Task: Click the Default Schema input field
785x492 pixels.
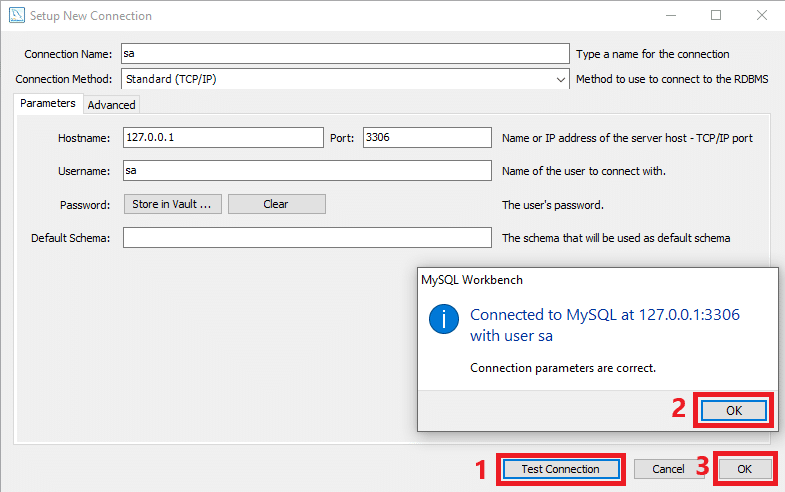Action: click(x=307, y=238)
